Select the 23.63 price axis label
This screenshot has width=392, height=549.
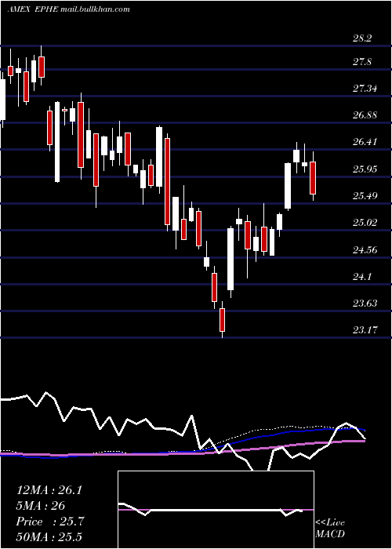click(365, 303)
